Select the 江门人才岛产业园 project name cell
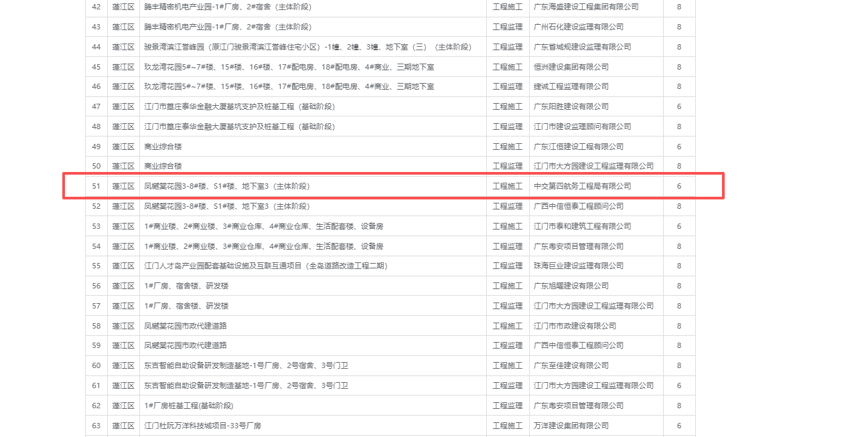Screen dimensions: 868x437 coord(266,266)
